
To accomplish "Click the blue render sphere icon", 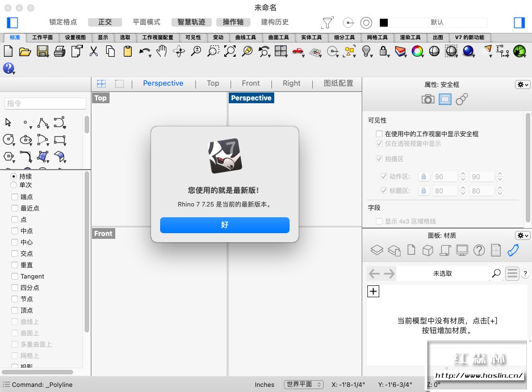I will click(x=468, y=51).
